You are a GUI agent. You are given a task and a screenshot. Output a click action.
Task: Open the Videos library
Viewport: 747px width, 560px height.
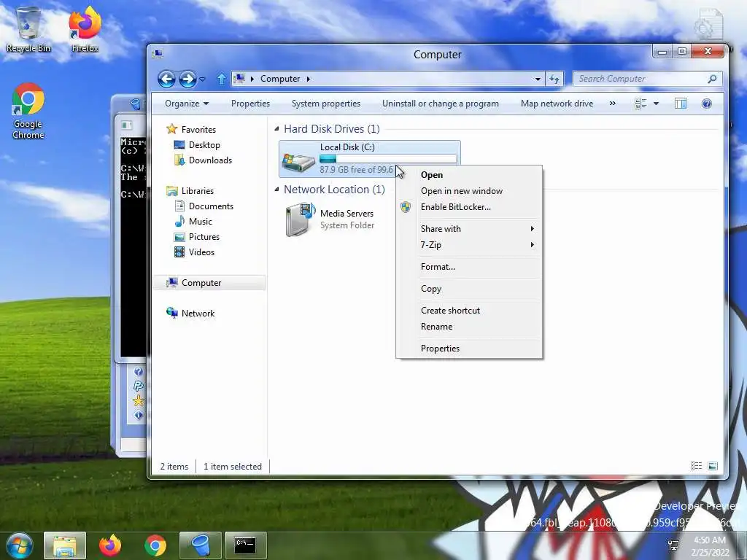click(x=194, y=252)
